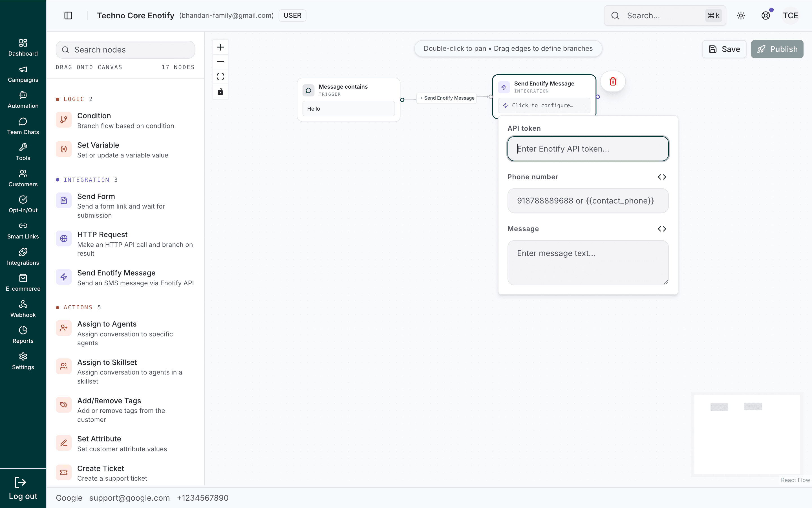Screen dimensions: 812x508
Task: Open Webhook settings
Action: 23,309
